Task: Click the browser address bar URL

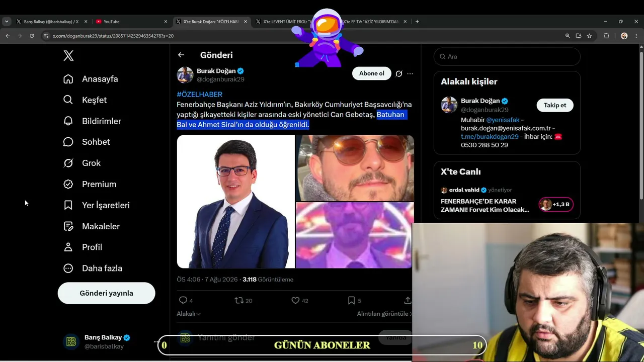Action: 113,36
